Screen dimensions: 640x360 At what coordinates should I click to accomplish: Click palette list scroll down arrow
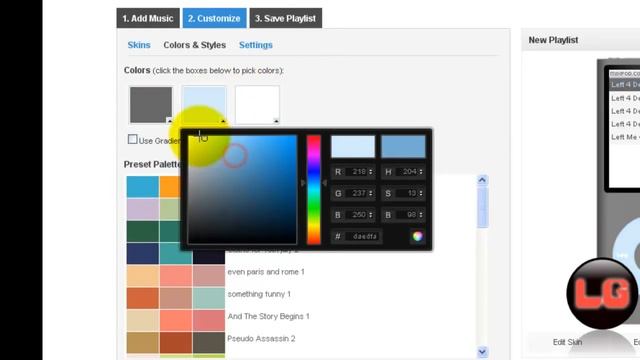pyautogui.click(x=482, y=352)
